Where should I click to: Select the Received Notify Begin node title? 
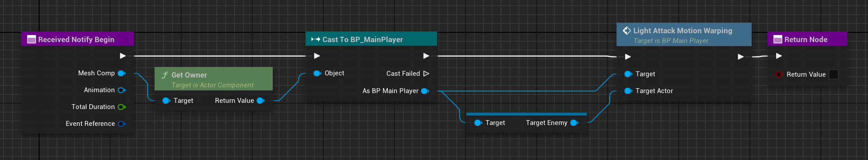pos(76,39)
